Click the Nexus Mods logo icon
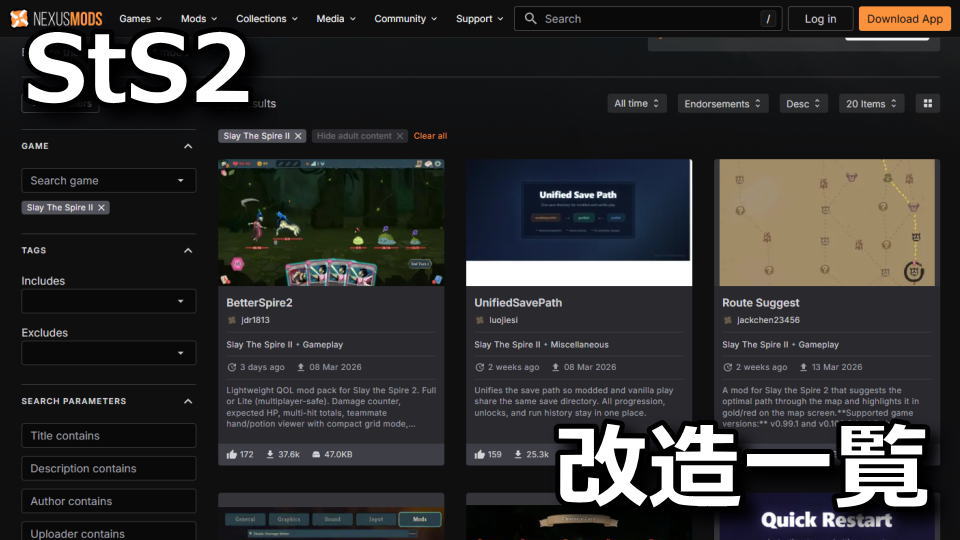This screenshot has width=960, height=540. 19,18
